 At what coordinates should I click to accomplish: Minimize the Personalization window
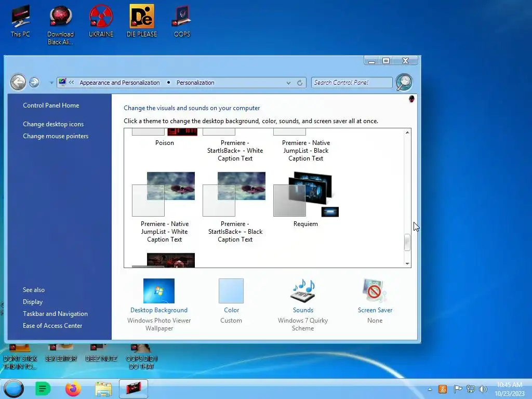click(372, 61)
